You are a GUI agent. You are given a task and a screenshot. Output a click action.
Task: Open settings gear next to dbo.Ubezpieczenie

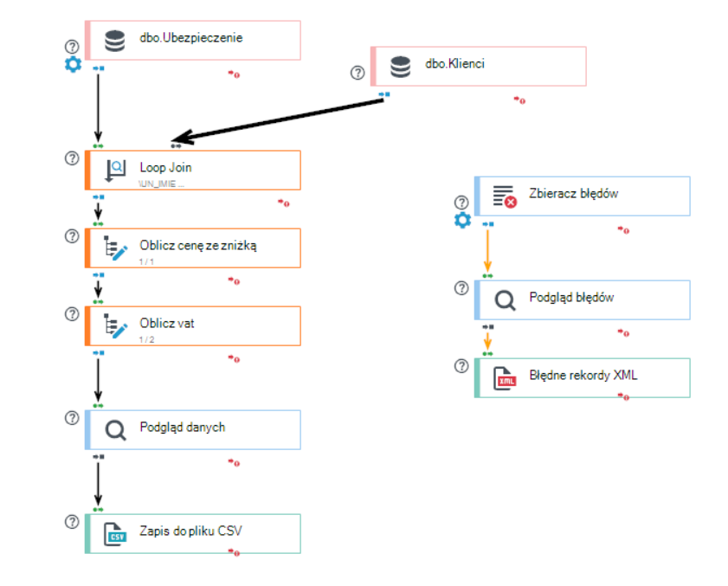pyautogui.click(x=73, y=64)
